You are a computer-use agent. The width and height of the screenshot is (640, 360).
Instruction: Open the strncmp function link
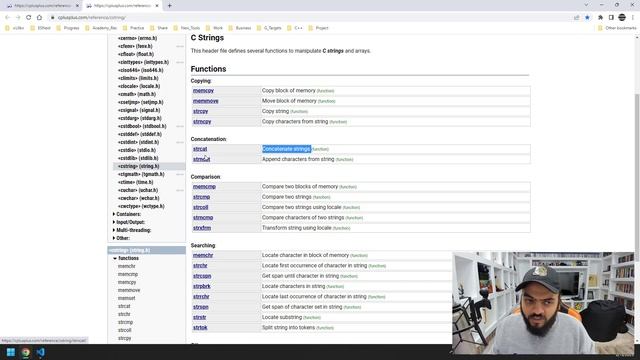(x=203, y=218)
